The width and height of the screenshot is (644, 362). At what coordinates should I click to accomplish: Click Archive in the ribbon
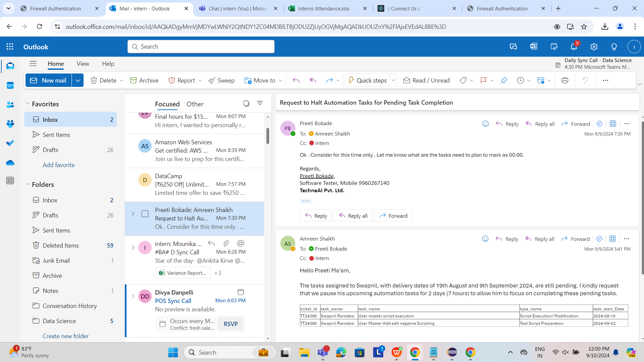144,81
